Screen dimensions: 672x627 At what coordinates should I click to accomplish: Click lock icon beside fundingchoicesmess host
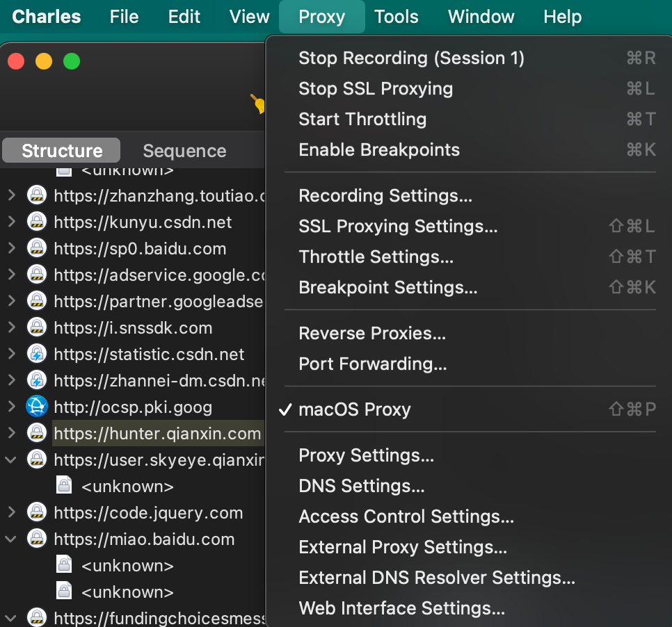pyautogui.click(x=37, y=617)
